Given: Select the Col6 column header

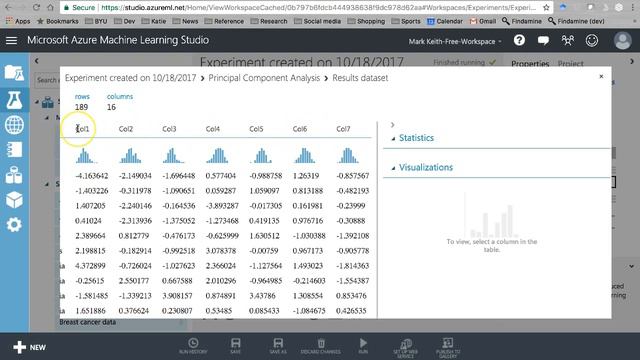Looking at the screenshot, I should tap(300, 129).
